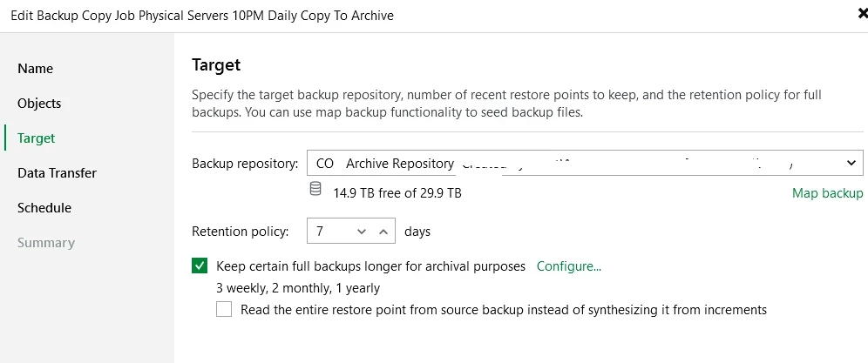
Task: Open the Data Transfer step
Action: [57, 173]
